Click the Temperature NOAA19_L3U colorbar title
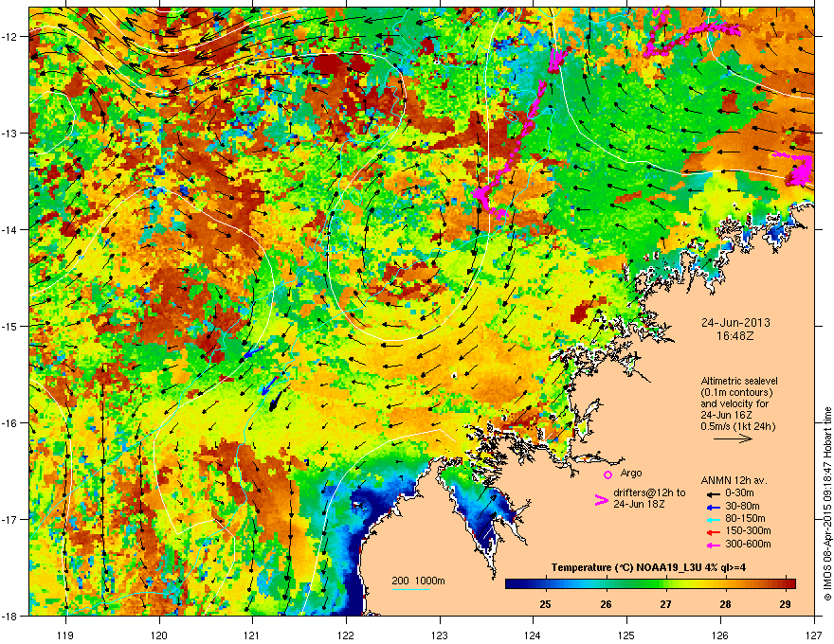 click(x=648, y=567)
